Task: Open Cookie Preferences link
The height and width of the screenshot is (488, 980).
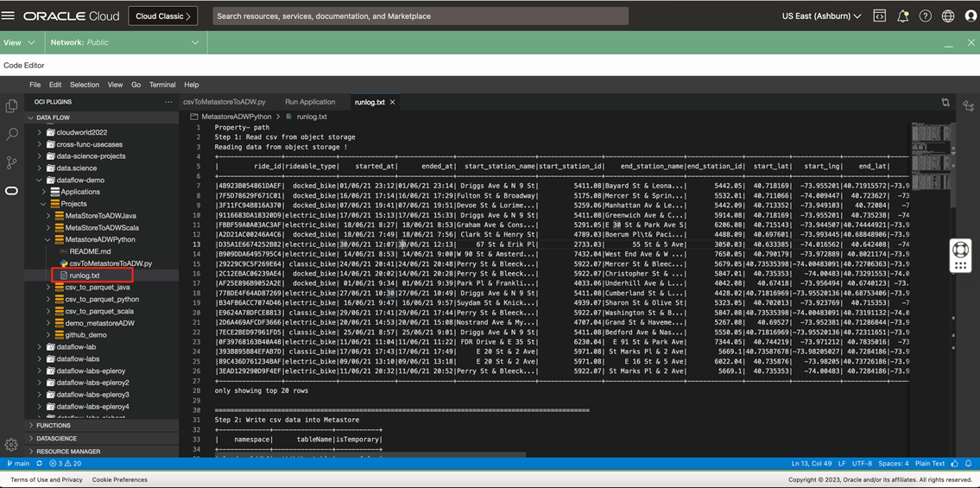Action: 120,480
